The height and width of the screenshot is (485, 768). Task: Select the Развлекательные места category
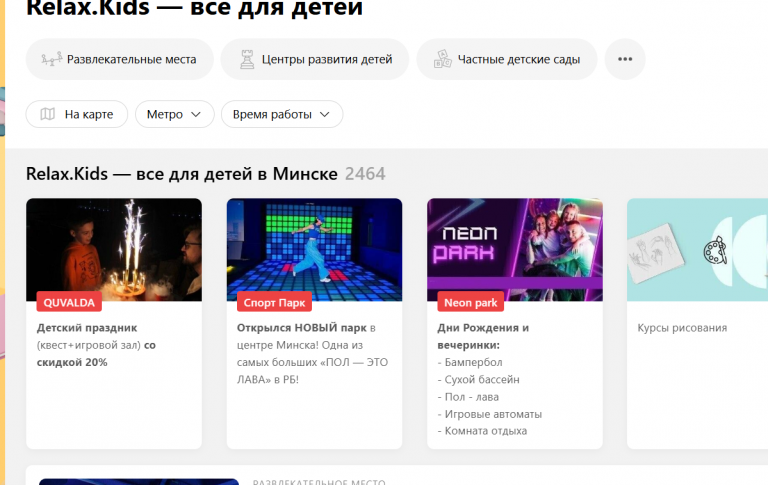[120, 59]
